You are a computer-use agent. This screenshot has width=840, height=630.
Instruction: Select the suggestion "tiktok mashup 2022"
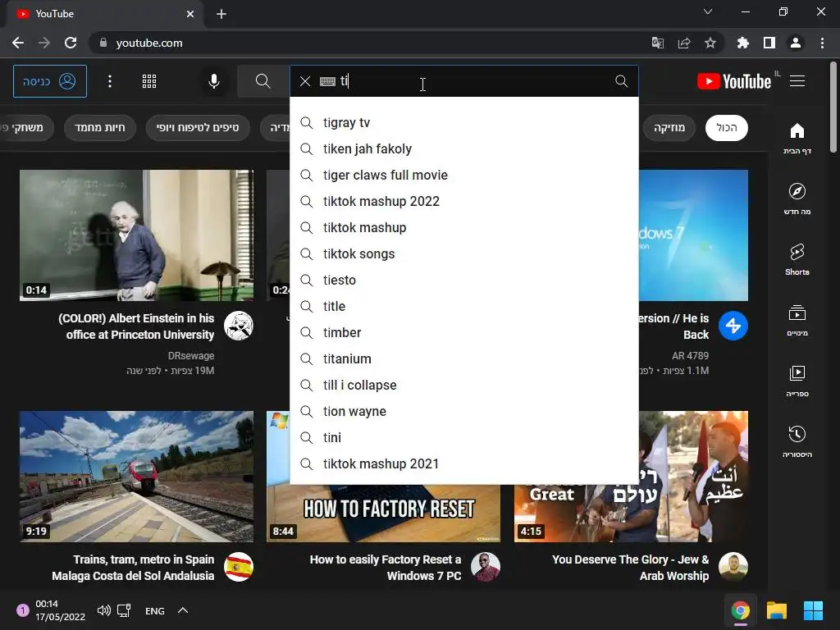tap(464, 202)
